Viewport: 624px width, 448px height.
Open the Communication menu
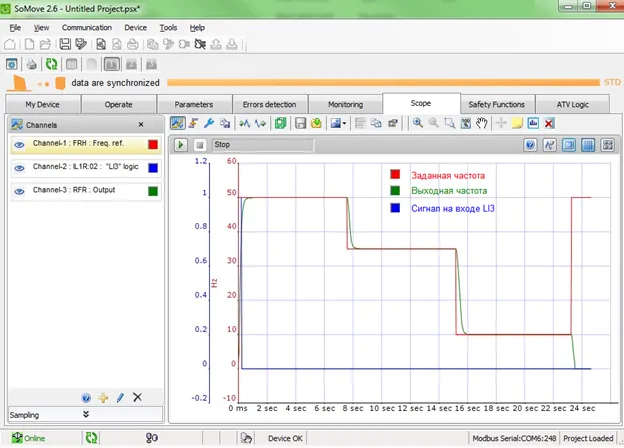pyautogui.click(x=87, y=28)
